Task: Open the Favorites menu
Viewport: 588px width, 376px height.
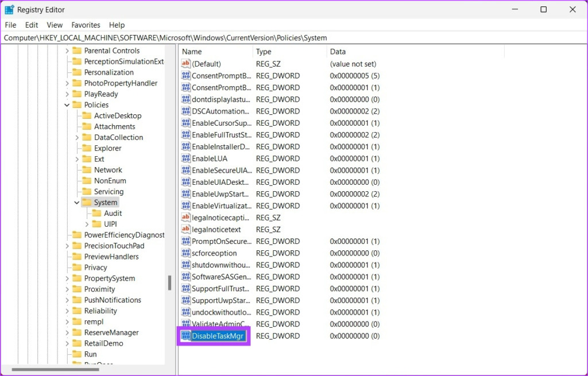Action: coord(86,25)
